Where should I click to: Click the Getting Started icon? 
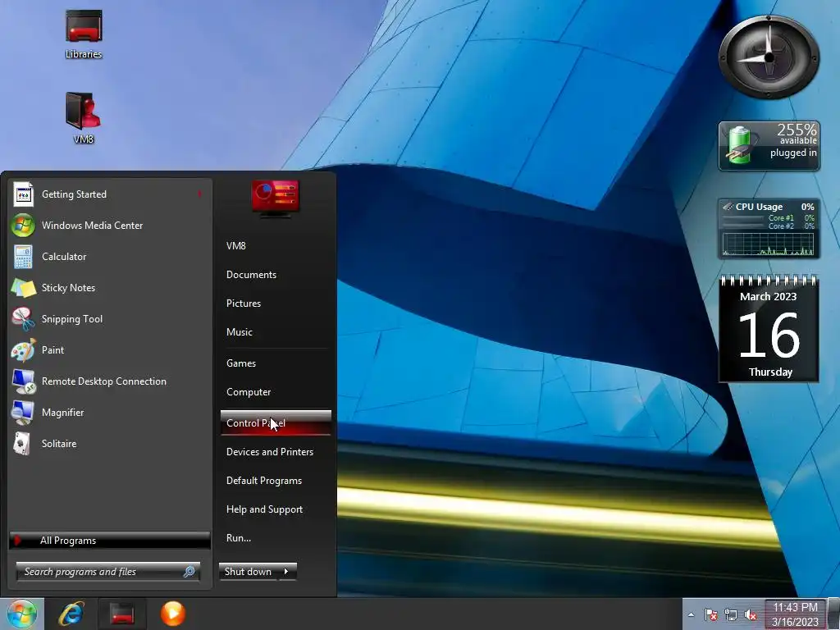tap(23, 194)
